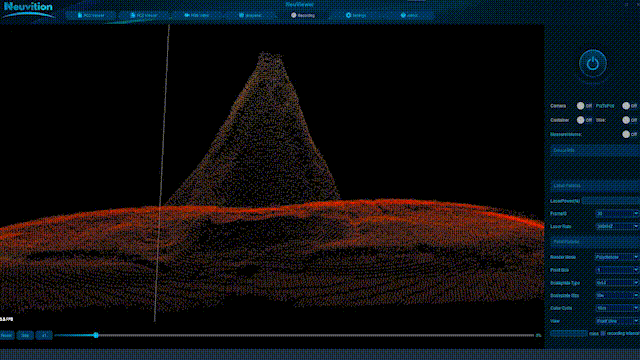Viewport: 640px width, 360px height.
Task: Open the Render Mode dropdown
Action: point(617,257)
